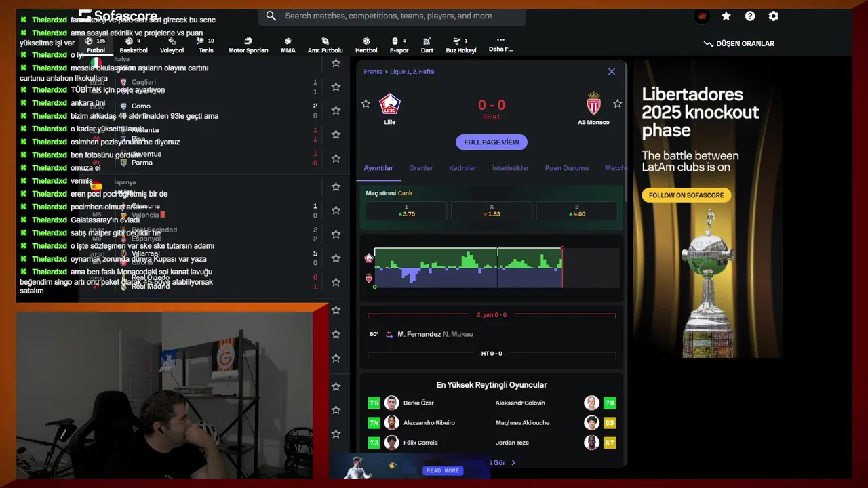Image resolution: width=868 pixels, height=488 pixels.
Task: Click FOLLOW ON SOFASCORE ad button
Action: (686, 195)
